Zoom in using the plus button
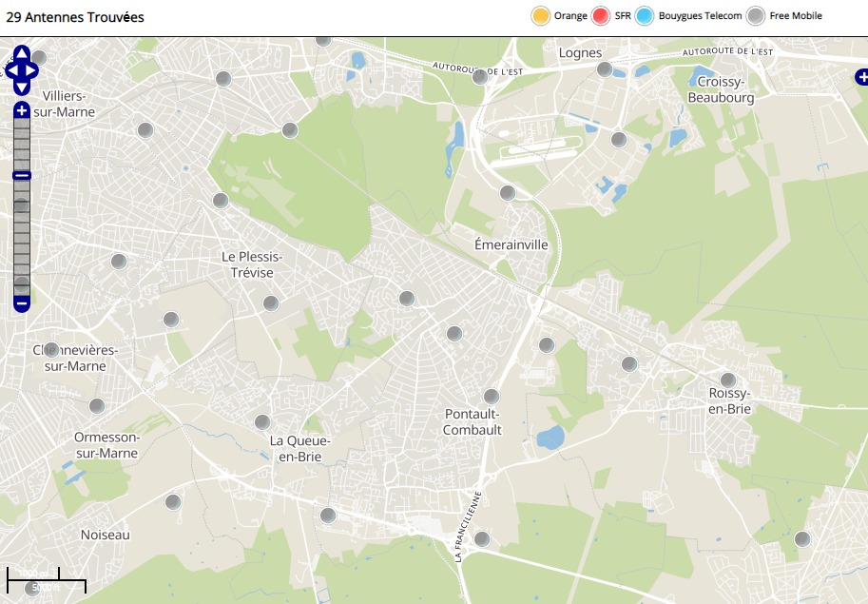Screen dimensions: 868x604 pyautogui.click(x=22, y=111)
